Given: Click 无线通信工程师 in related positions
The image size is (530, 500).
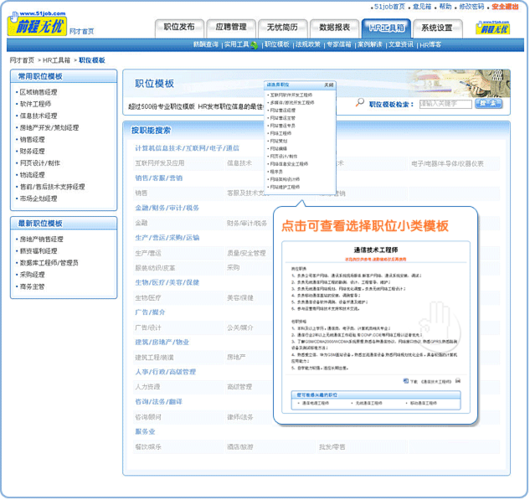Looking at the screenshot, I should [x=369, y=403].
